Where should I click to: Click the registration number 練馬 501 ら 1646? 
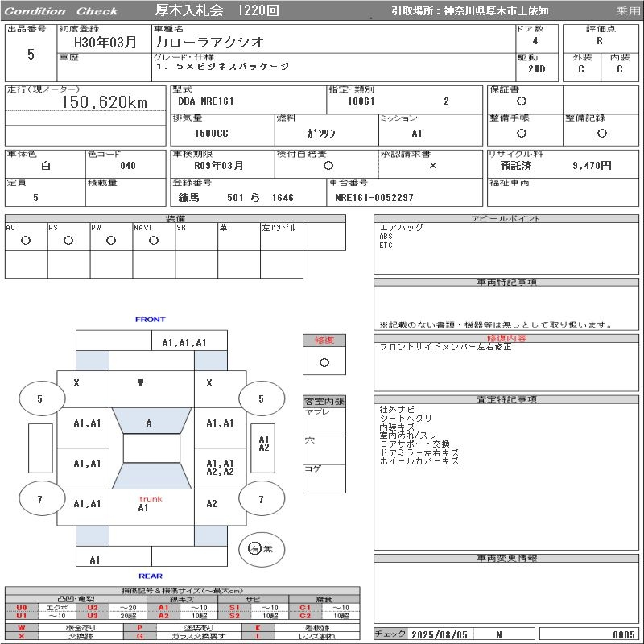[236, 197]
